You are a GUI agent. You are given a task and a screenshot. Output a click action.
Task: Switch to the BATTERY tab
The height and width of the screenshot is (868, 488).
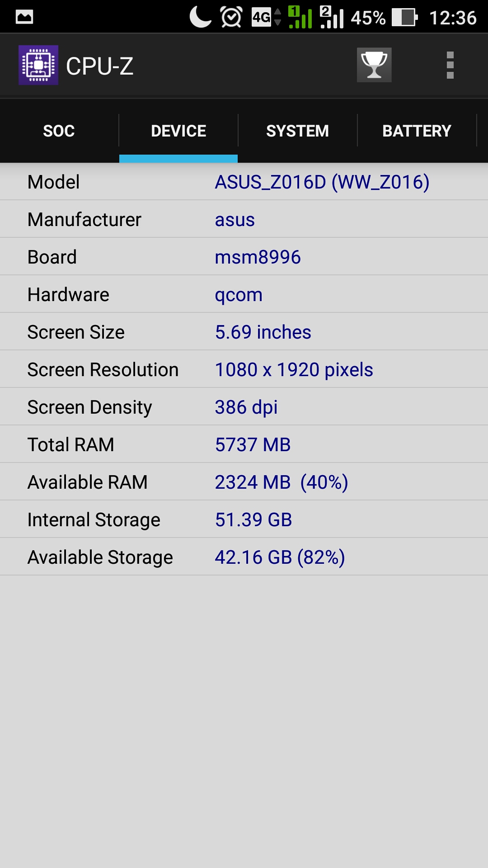[417, 131]
